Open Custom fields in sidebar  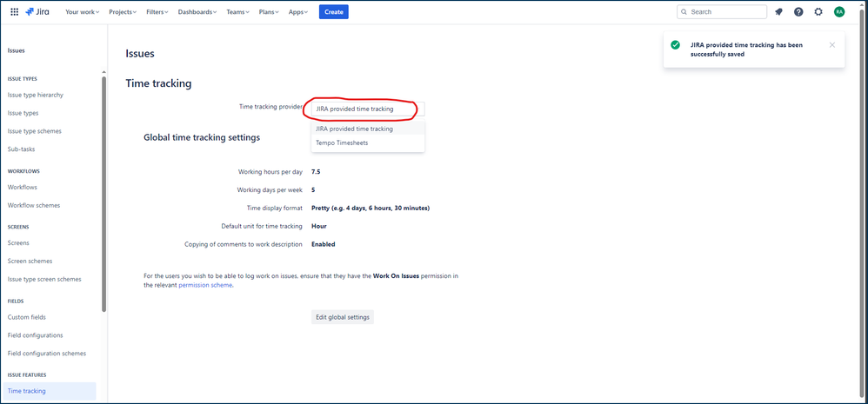[27, 317]
